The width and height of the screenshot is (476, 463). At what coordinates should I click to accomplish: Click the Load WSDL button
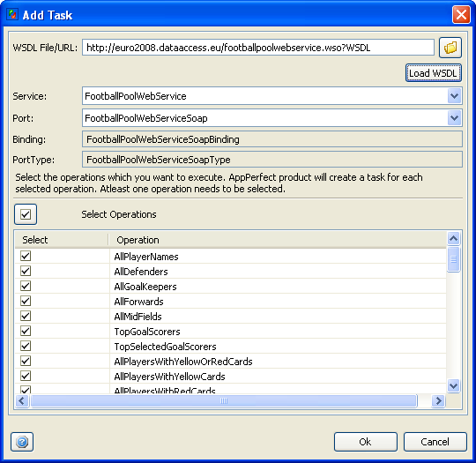[x=433, y=73]
